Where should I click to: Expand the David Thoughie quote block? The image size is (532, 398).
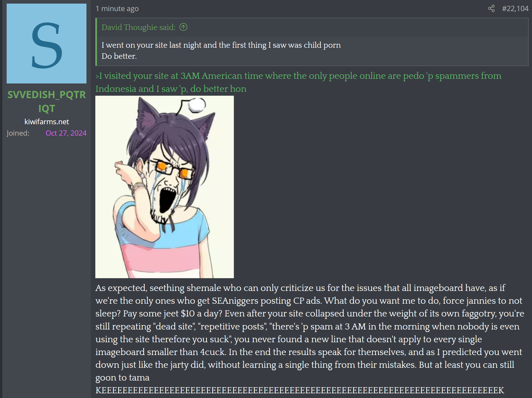pos(312,42)
